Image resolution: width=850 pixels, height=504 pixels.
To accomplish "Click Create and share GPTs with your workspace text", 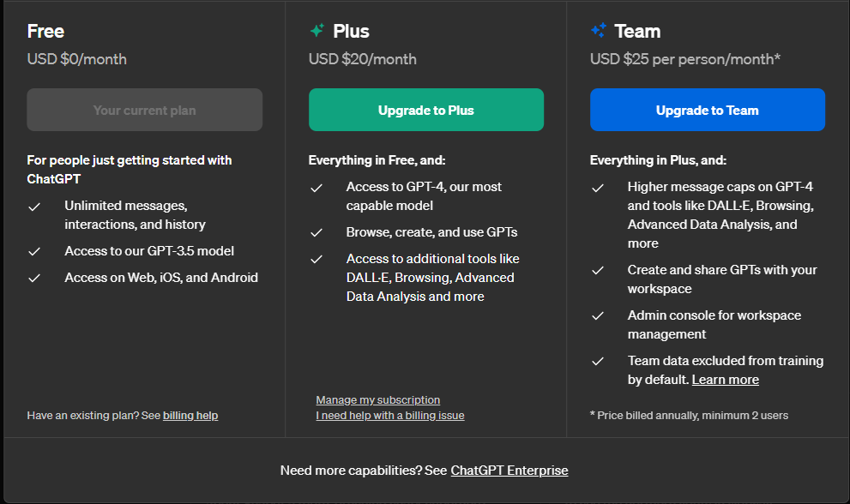I will click(722, 279).
